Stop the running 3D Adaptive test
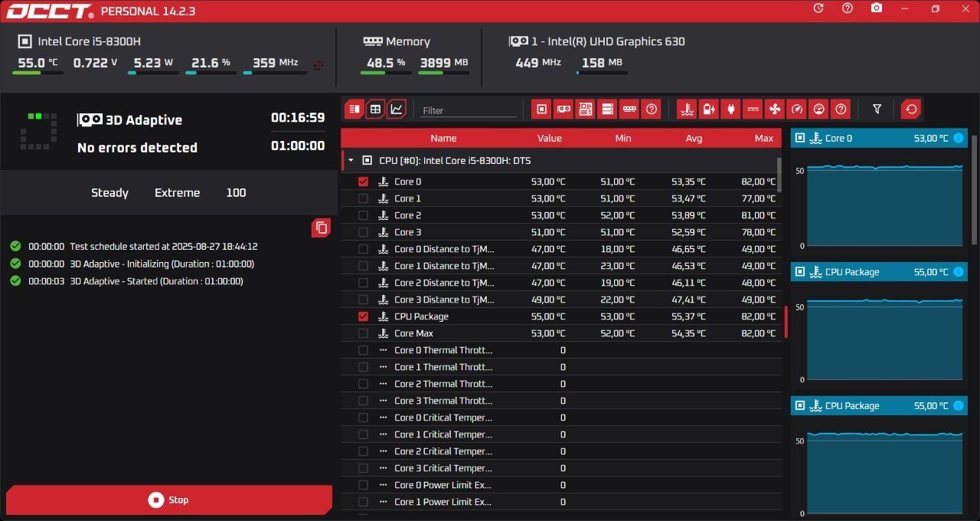This screenshot has width=980, height=521. [x=168, y=500]
